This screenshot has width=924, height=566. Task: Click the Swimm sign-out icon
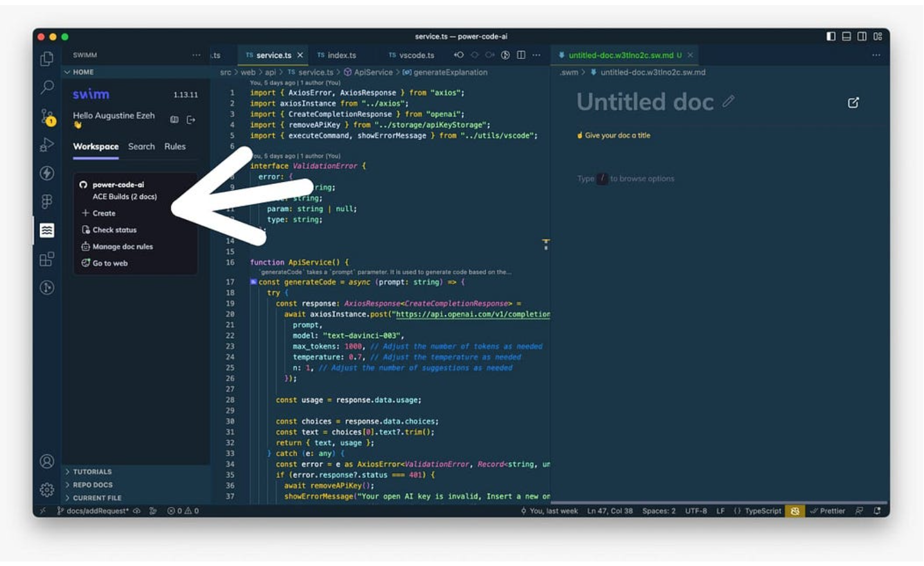pyautogui.click(x=191, y=120)
